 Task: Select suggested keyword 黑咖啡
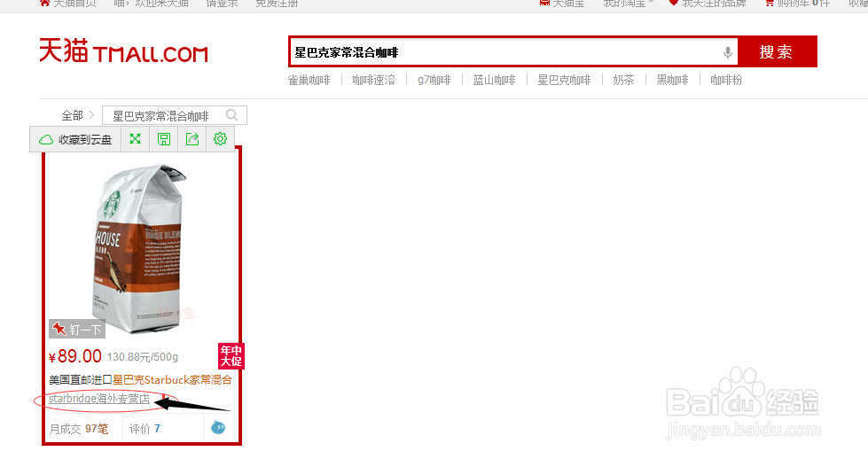[672, 80]
